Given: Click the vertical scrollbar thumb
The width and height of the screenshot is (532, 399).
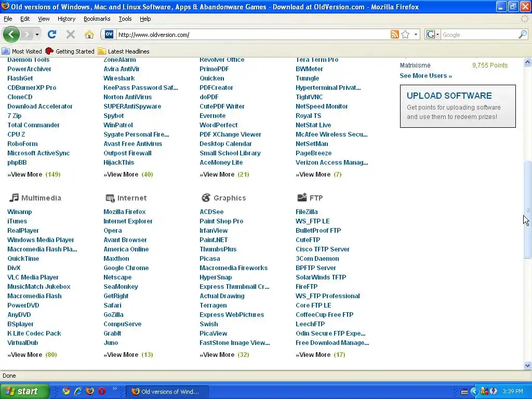Looking at the screenshot, I should [527, 210].
